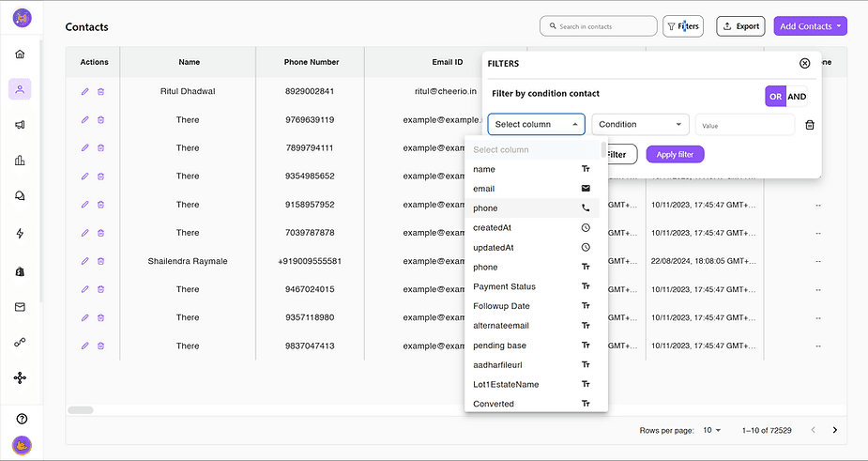Edit contact with phone 9837047413
This screenshot has height=461, width=868.
pos(84,346)
